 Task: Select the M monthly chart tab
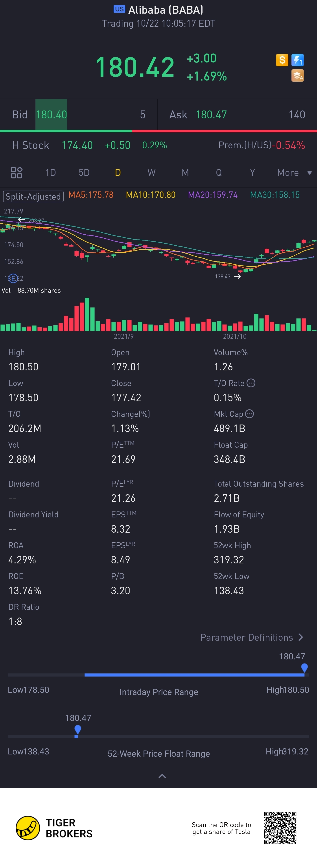click(x=185, y=173)
